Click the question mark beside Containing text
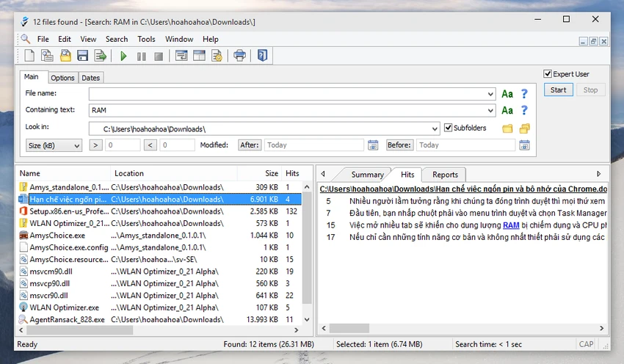The height and width of the screenshot is (364, 624). [x=524, y=110]
